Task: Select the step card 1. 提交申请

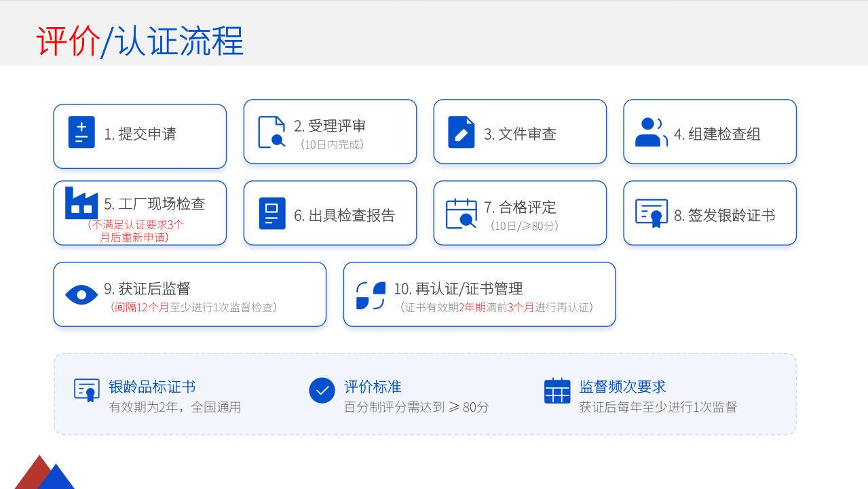Action: 140,136
